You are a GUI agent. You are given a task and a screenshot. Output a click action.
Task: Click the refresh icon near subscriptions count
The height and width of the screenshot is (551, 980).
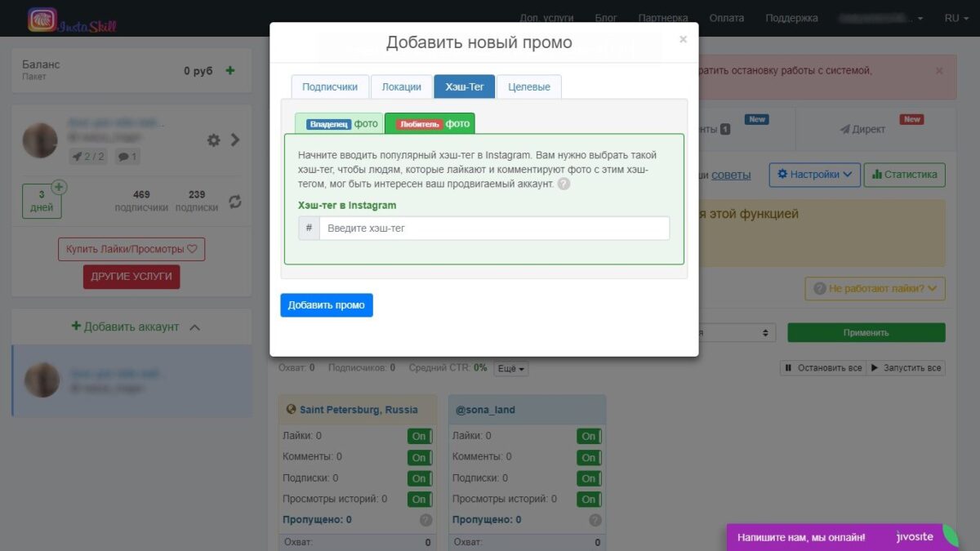(234, 201)
